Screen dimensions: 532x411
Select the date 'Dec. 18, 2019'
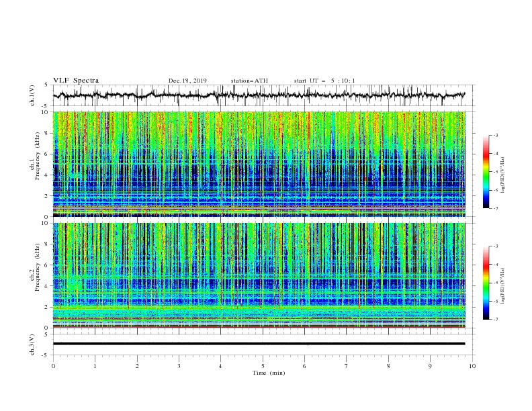tap(187, 81)
